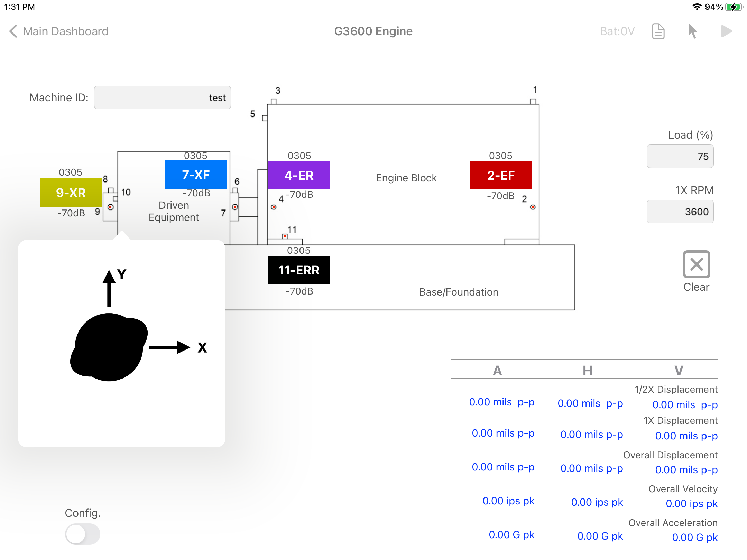Edit the 1X RPM field
This screenshot has width=747, height=560.
tap(680, 212)
